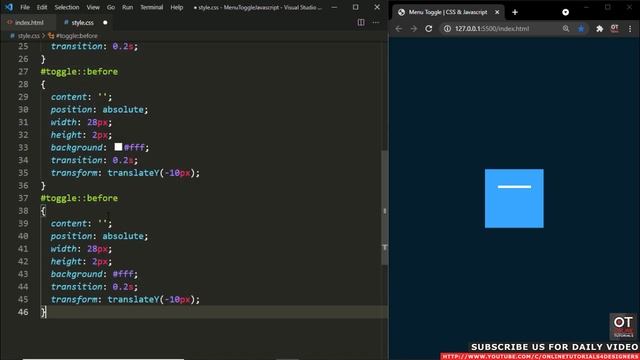Image resolution: width=640 pixels, height=360 pixels.
Task: Click the OT extension icon in browser toolbar
Action: [x=614, y=29]
